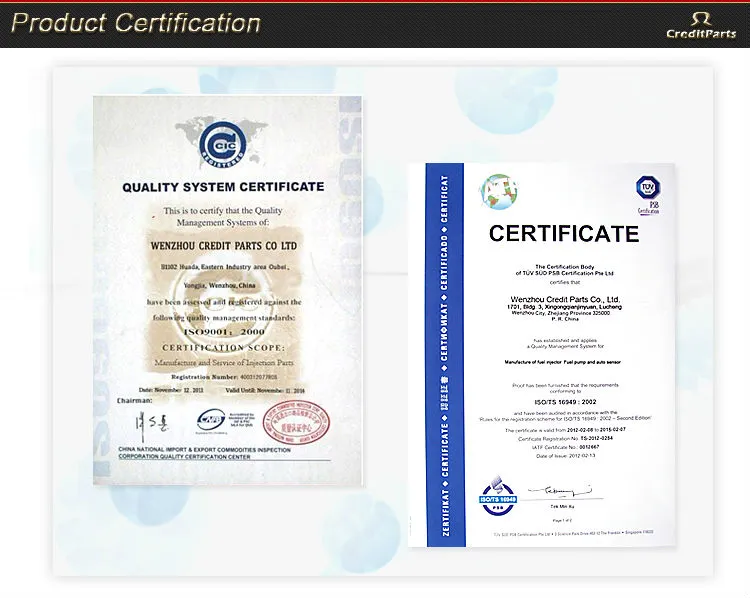Click the blue vertical ZERTIFIKAT strip
750x598 pixels.
[x=436, y=355]
